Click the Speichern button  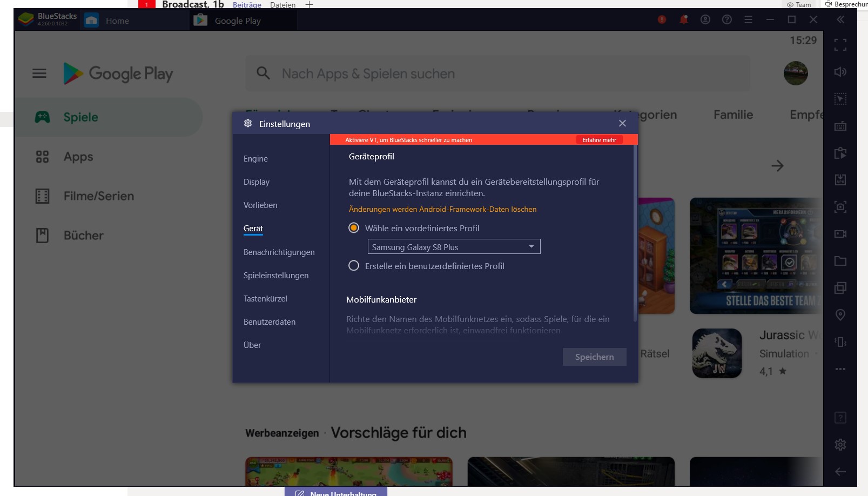594,357
